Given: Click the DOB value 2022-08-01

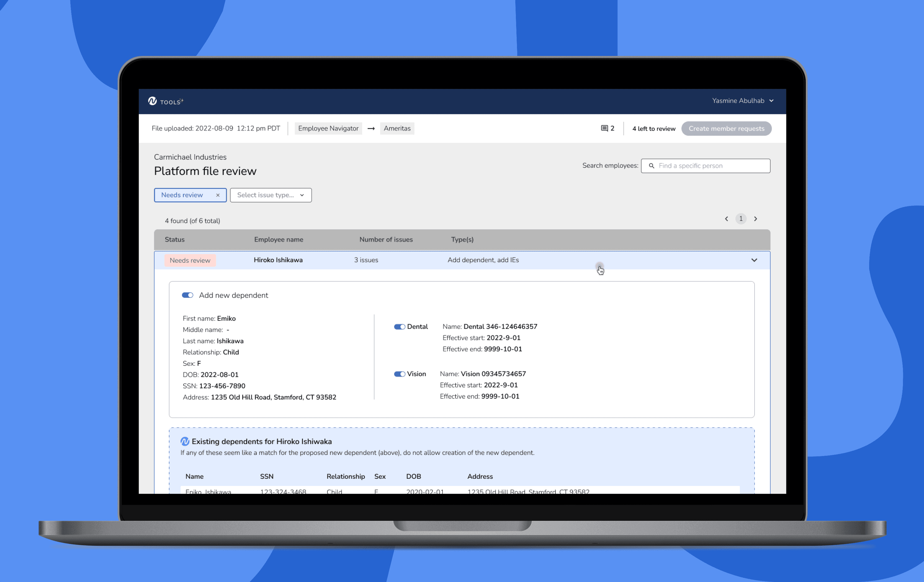Looking at the screenshot, I should pos(220,375).
